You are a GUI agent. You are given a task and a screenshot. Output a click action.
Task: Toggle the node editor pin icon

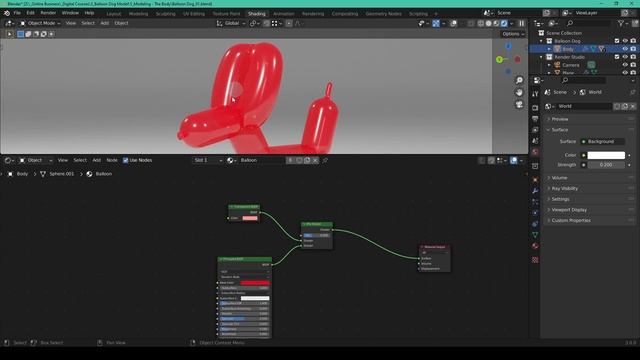click(x=325, y=160)
